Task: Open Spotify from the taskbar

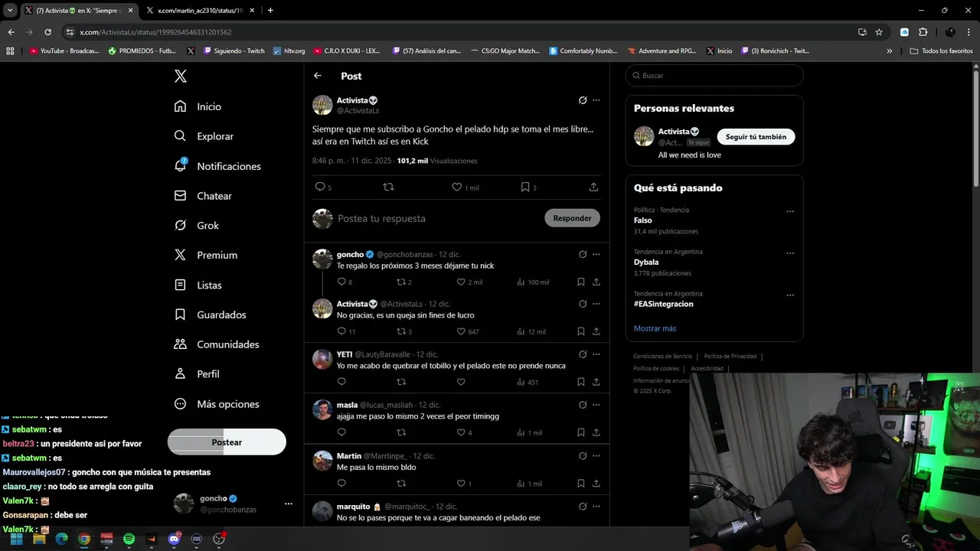Action: 129,539
